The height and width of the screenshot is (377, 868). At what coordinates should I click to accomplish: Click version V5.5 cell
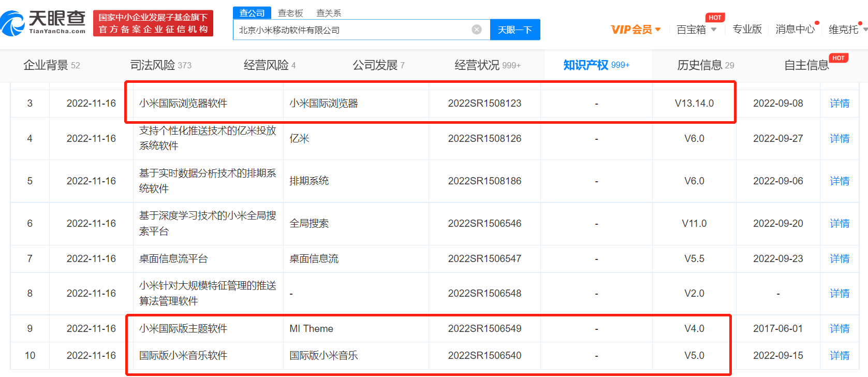pos(694,258)
